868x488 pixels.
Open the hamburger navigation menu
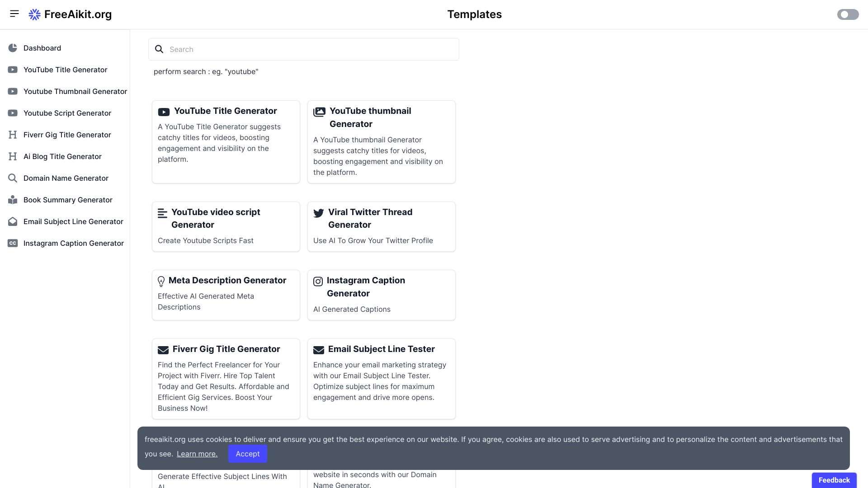tap(14, 14)
